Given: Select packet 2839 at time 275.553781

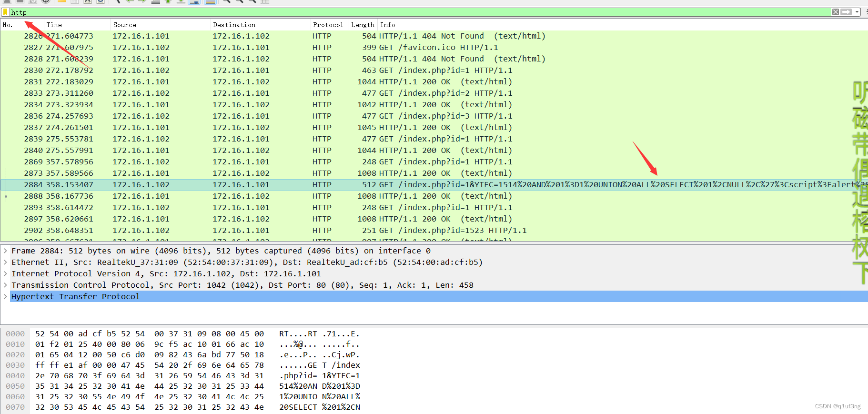Looking at the screenshot, I should pyautogui.click(x=434, y=139).
